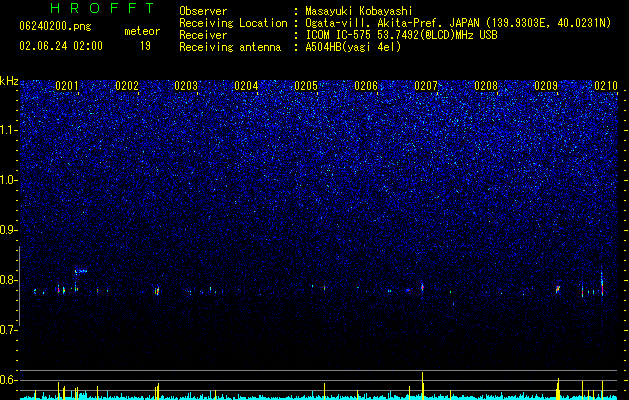Click the 0209 time marker
Image resolution: width=629 pixels, height=400 pixels.
click(546, 86)
